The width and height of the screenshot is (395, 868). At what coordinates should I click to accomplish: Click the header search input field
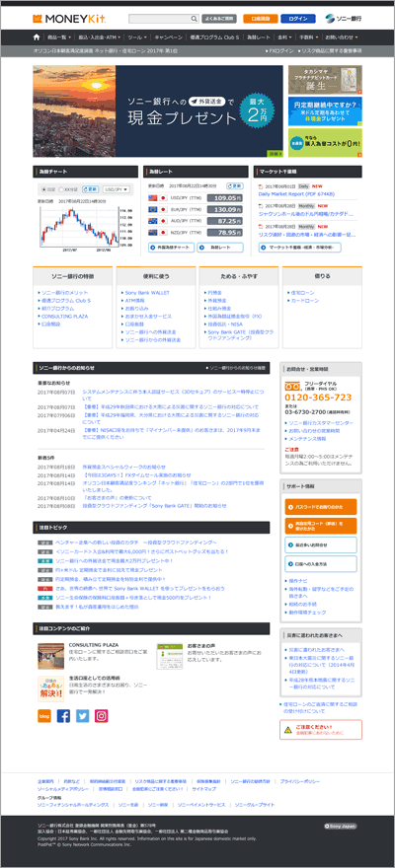(x=160, y=19)
